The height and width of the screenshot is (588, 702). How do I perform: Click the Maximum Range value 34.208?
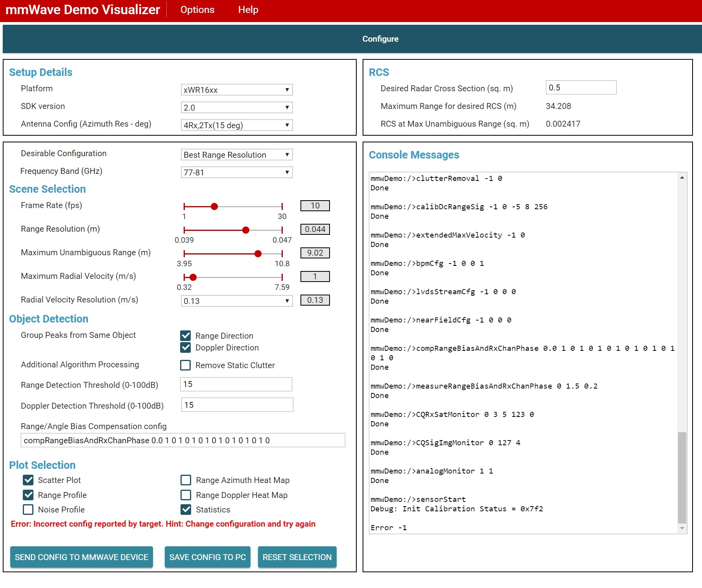tap(558, 106)
